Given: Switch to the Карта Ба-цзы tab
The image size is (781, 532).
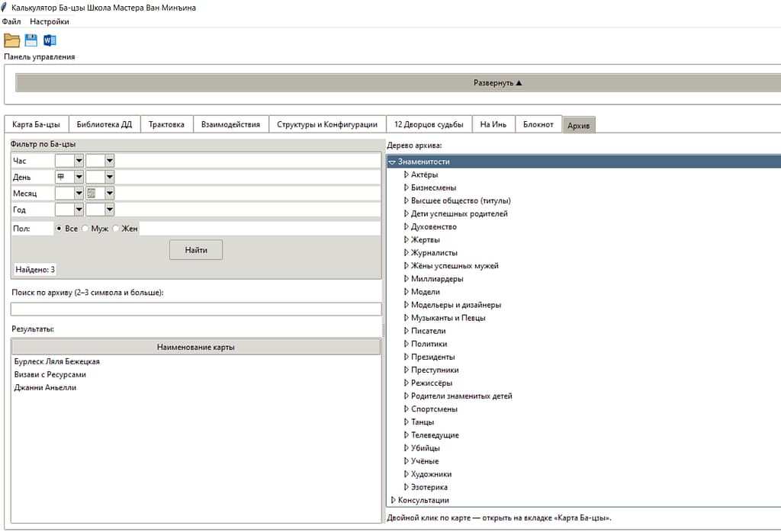Looking at the screenshot, I should click(x=37, y=124).
